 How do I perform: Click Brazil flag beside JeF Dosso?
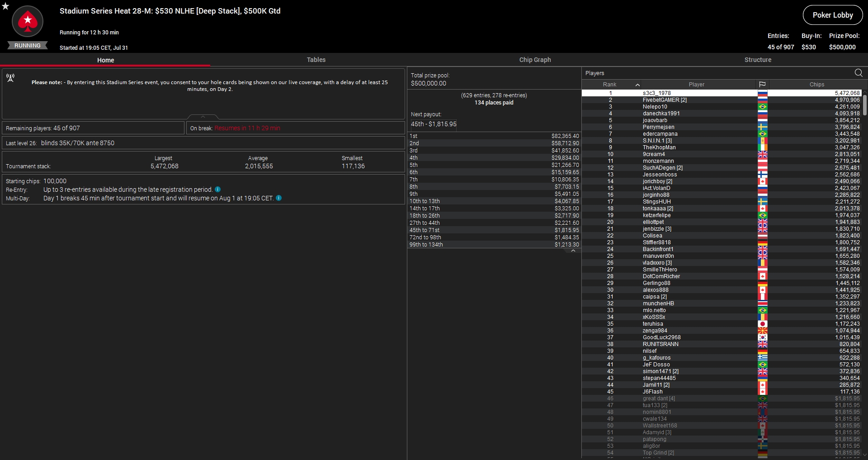pyautogui.click(x=763, y=365)
